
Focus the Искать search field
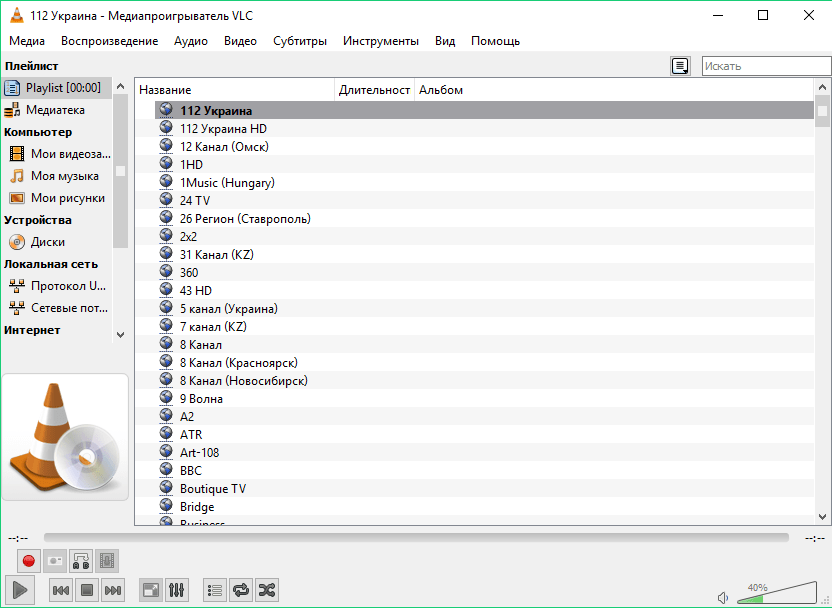pos(766,66)
